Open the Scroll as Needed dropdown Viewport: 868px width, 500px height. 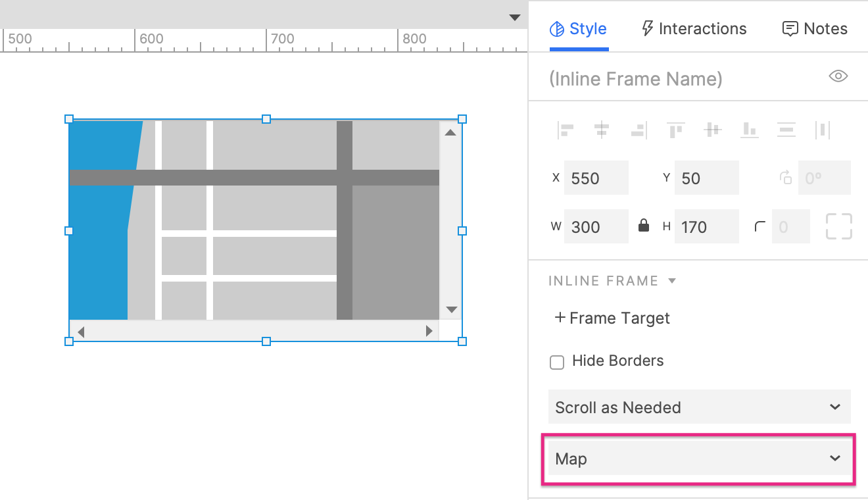coord(699,407)
